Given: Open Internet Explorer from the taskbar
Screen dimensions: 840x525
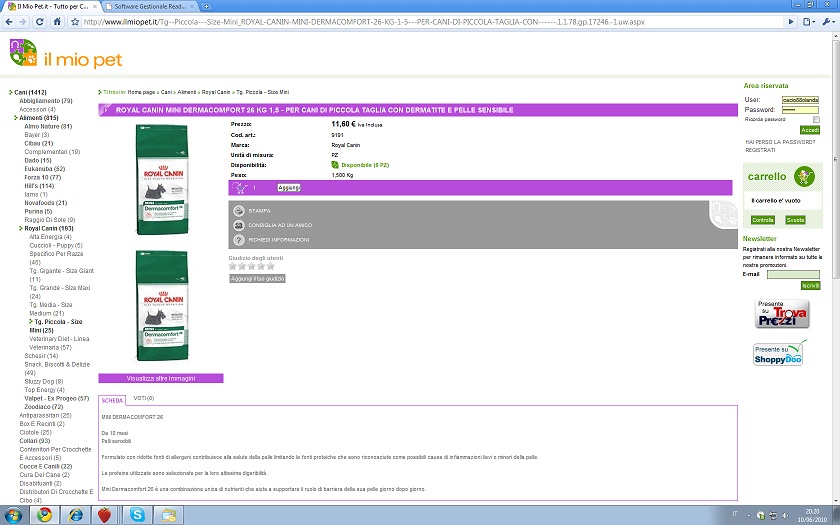Looking at the screenshot, I should pos(76,515).
